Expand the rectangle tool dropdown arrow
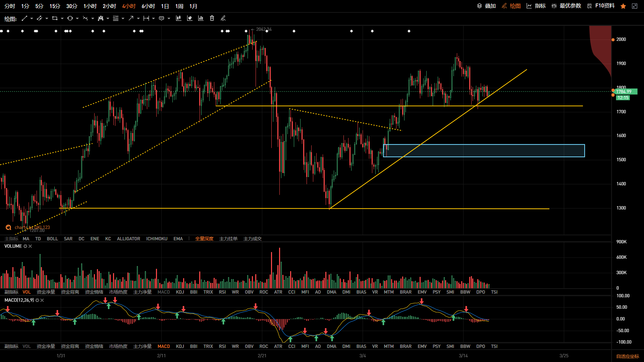The image size is (644, 362). click(62, 18)
